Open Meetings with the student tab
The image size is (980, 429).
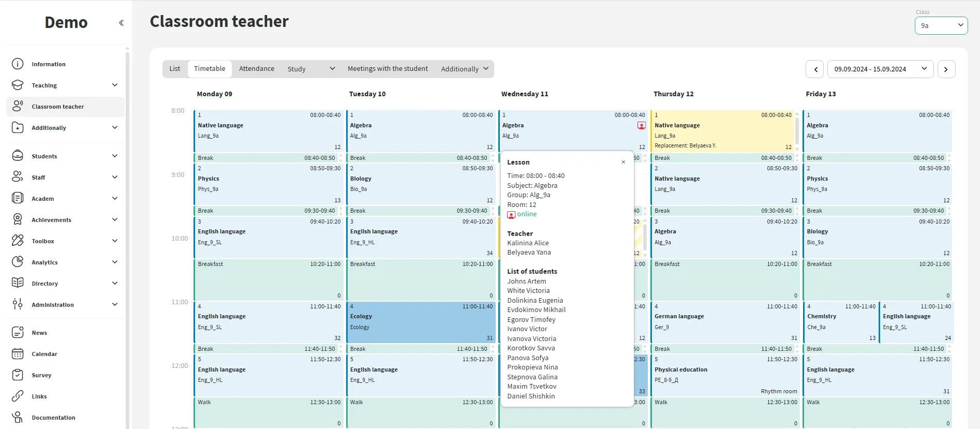click(x=388, y=69)
